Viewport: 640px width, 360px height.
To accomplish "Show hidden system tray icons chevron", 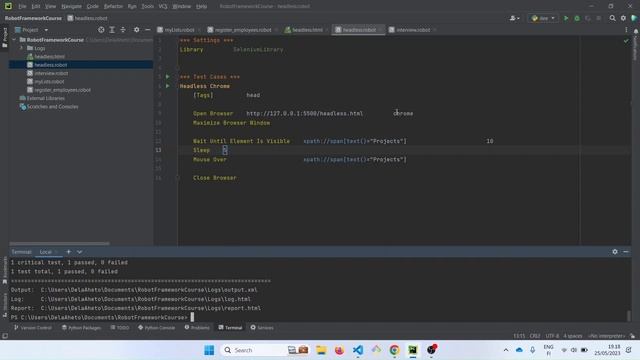I will pyautogui.click(x=506, y=350).
